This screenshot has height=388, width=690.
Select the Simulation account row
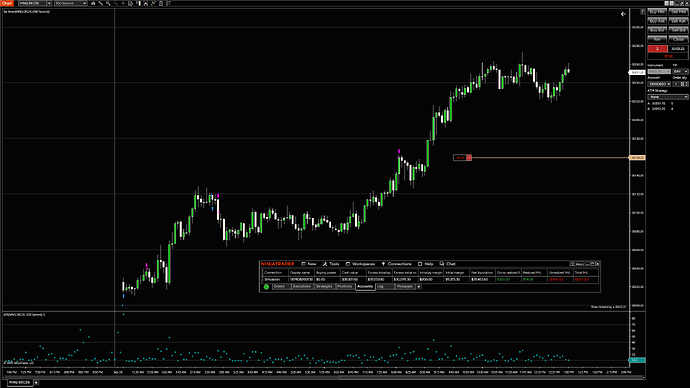point(430,279)
